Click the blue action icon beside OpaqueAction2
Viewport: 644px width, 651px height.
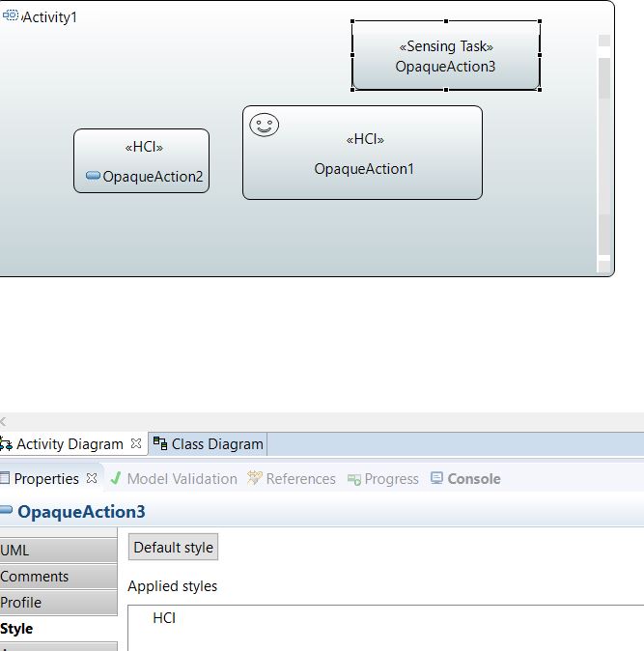point(93,176)
